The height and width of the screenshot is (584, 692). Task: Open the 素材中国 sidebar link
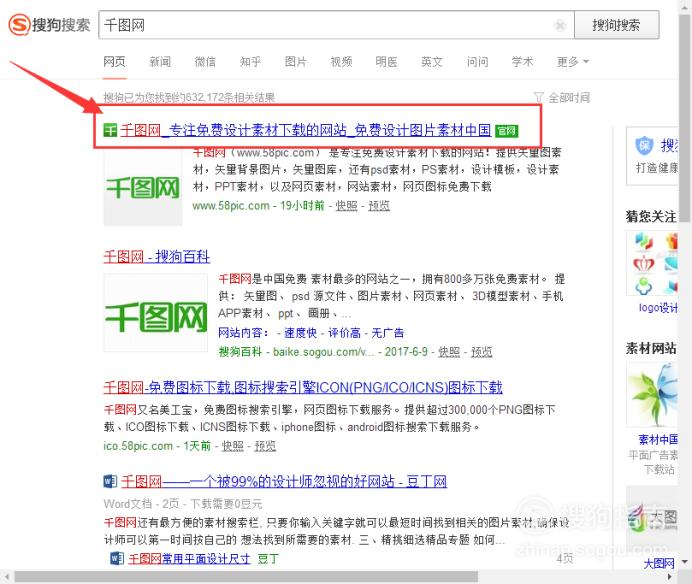(658, 439)
